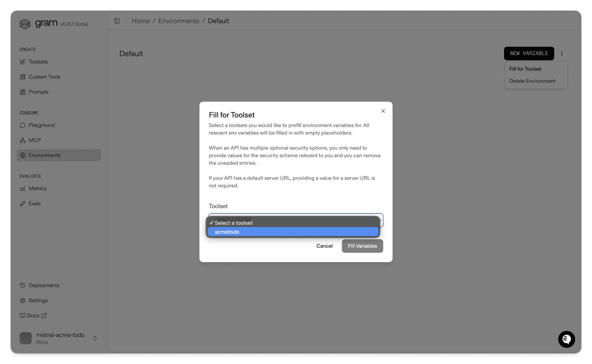Select the MCP sidebar icon
This screenshot has width=592, height=364.
(23, 140)
